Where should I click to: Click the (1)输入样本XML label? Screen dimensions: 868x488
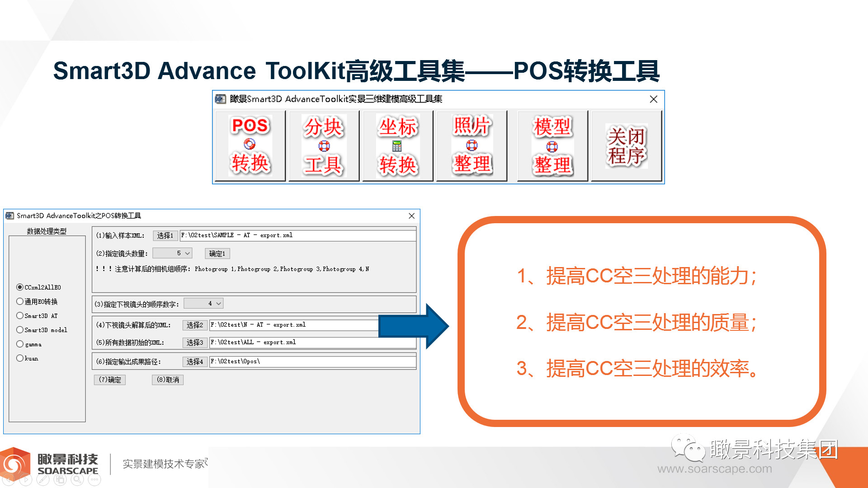pos(120,235)
